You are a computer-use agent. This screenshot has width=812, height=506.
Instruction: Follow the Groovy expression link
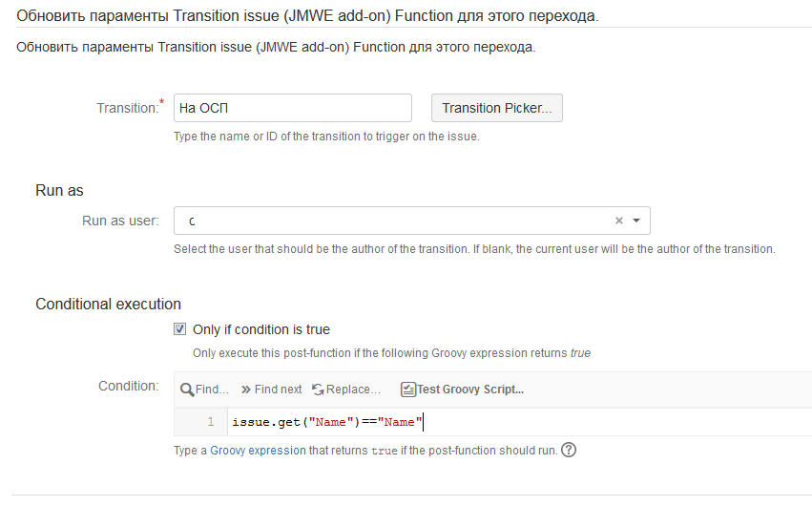[258, 451]
